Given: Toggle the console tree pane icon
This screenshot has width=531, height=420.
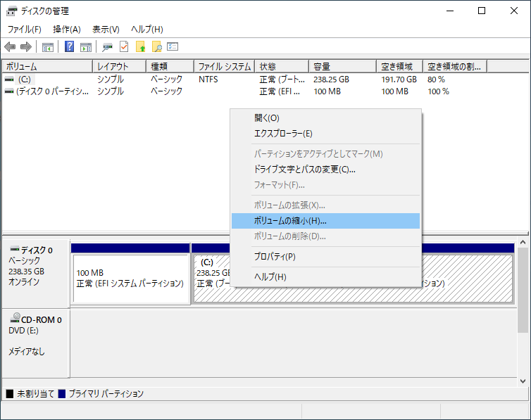Looking at the screenshot, I should click(48, 47).
